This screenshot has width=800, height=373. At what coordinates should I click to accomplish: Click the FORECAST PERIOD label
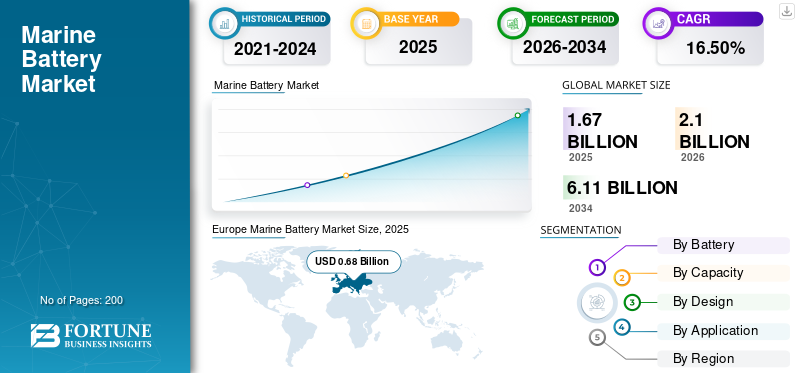(572, 19)
